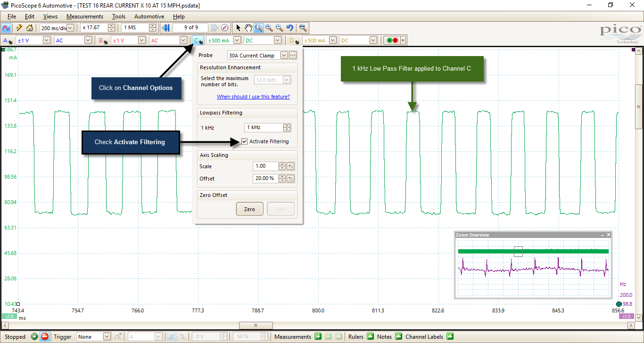The height and width of the screenshot is (343, 644).
Task: Open Channel B ±1 V range dropdown
Action: point(141,41)
